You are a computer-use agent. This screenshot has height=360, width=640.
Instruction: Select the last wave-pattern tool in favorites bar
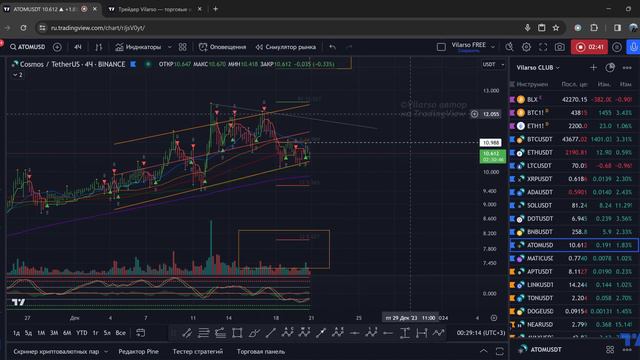(438, 333)
